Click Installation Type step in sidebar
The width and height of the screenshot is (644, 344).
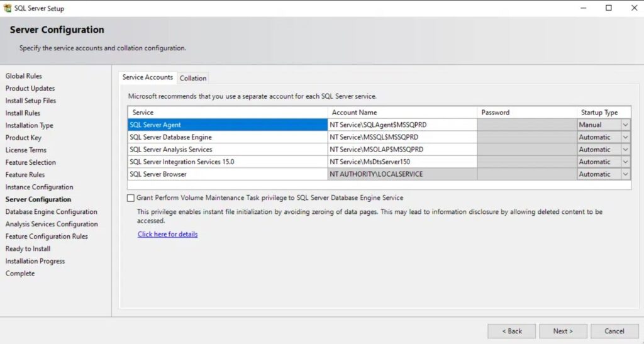click(x=29, y=125)
